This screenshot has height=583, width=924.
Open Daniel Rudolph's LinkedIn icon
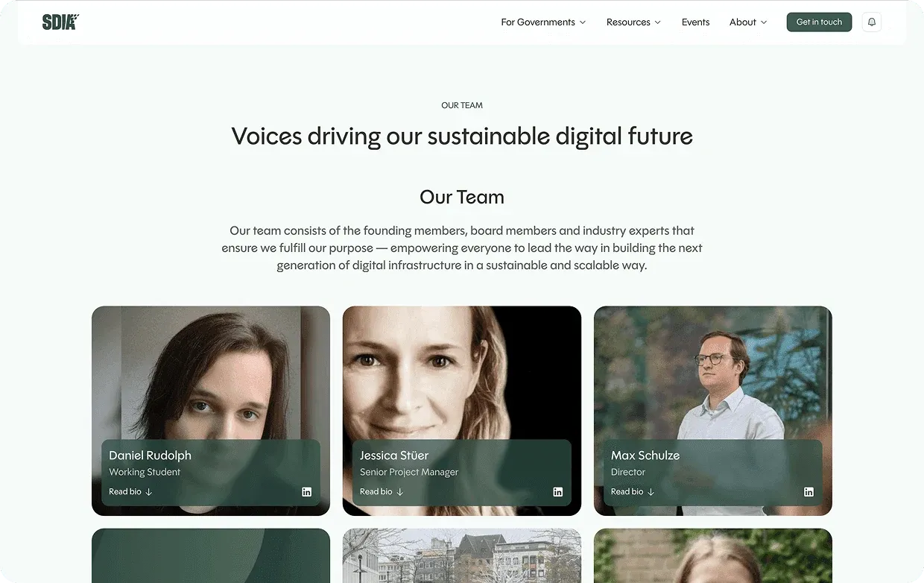pos(306,492)
